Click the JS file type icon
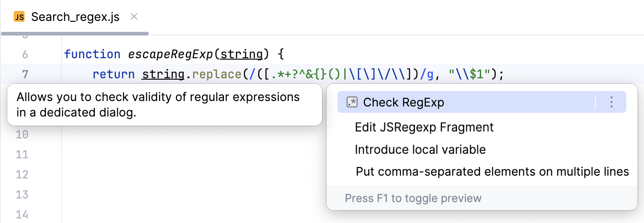This screenshot has height=223, width=644. coord(19,17)
